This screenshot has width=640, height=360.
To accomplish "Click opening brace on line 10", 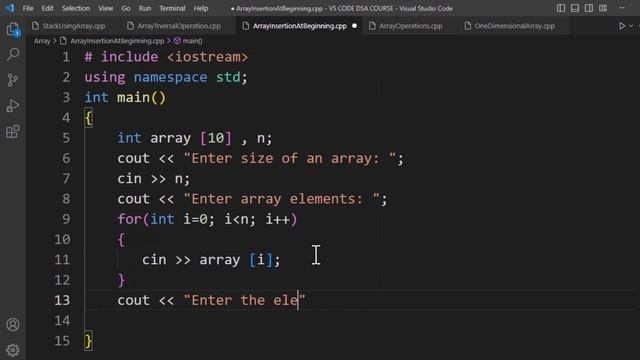I will 121,240.
